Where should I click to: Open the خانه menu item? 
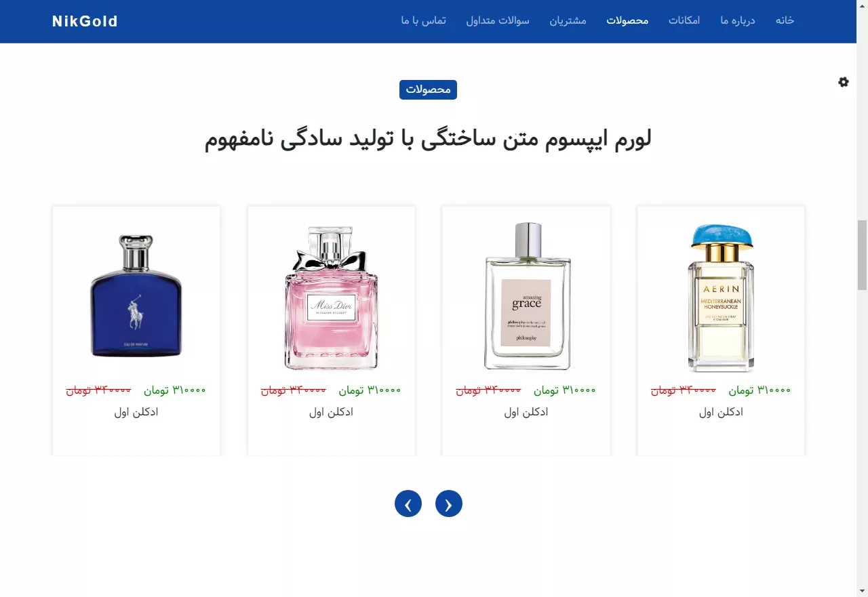(x=785, y=20)
